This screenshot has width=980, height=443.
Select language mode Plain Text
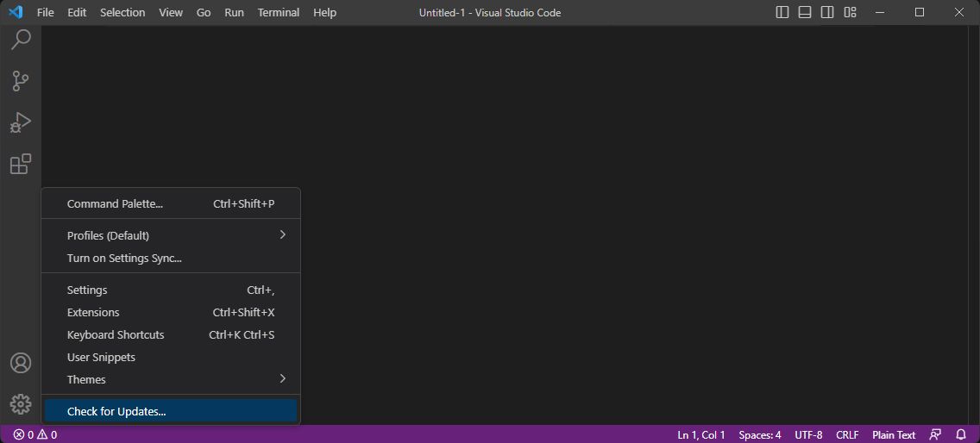(x=894, y=435)
